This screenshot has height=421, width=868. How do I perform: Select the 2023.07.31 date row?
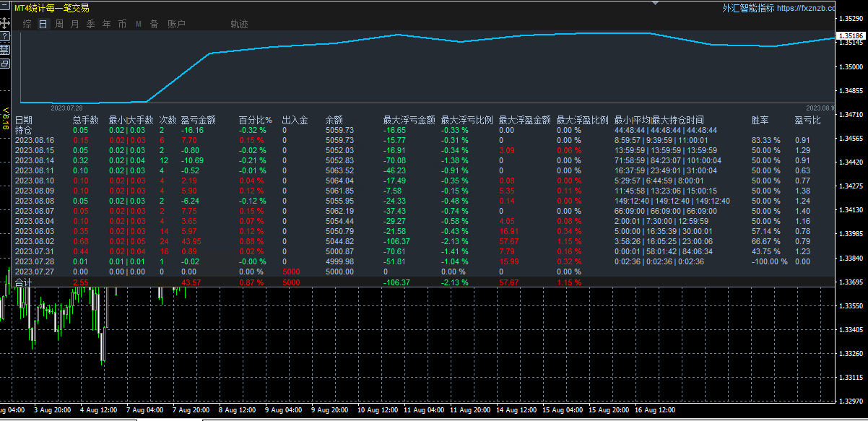(x=35, y=251)
